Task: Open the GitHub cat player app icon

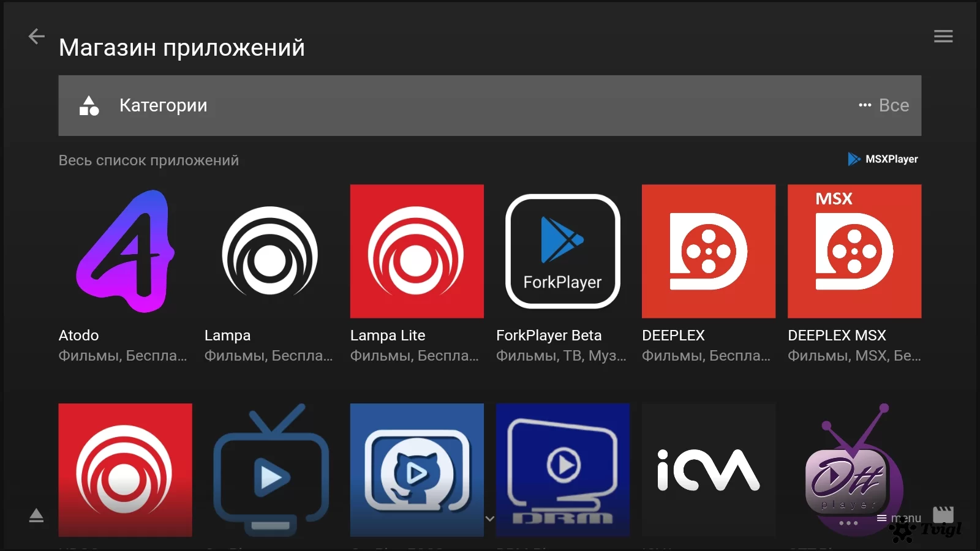Action: pos(417,470)
